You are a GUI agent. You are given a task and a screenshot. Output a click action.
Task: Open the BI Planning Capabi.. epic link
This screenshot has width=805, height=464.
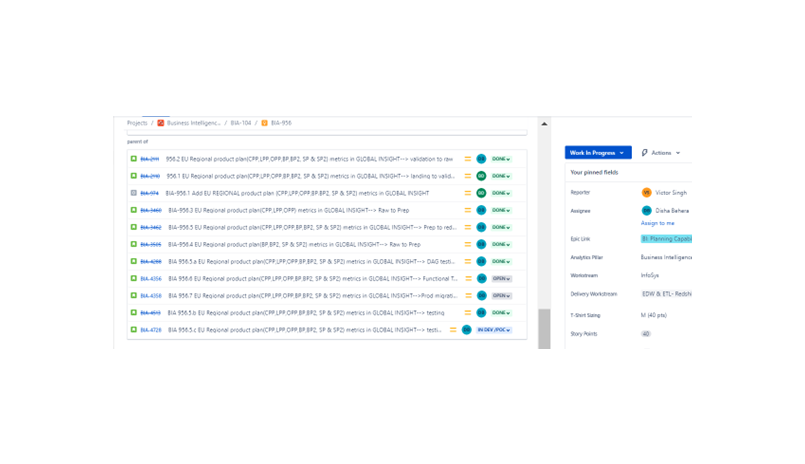[x=666, y=239]
